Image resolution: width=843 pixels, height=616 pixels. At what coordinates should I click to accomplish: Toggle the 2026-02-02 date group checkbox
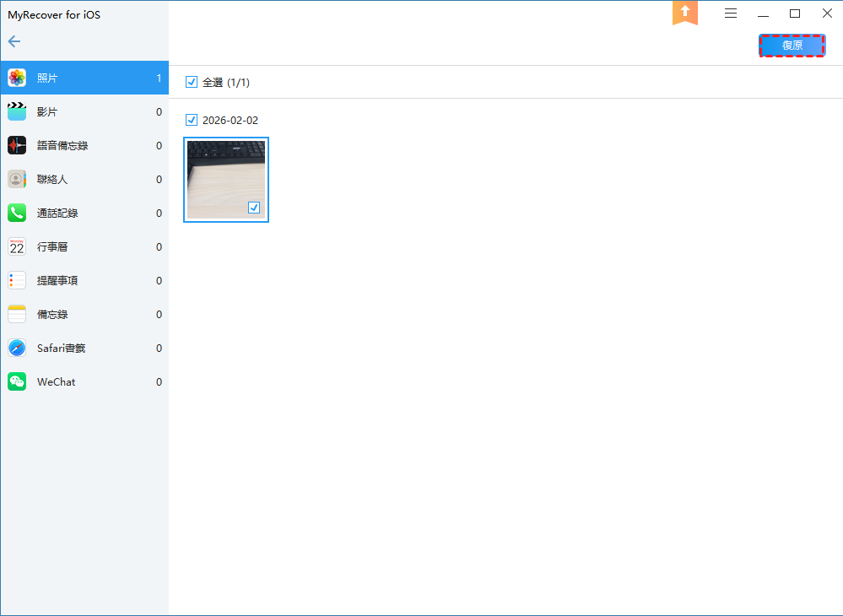point(192,121)
